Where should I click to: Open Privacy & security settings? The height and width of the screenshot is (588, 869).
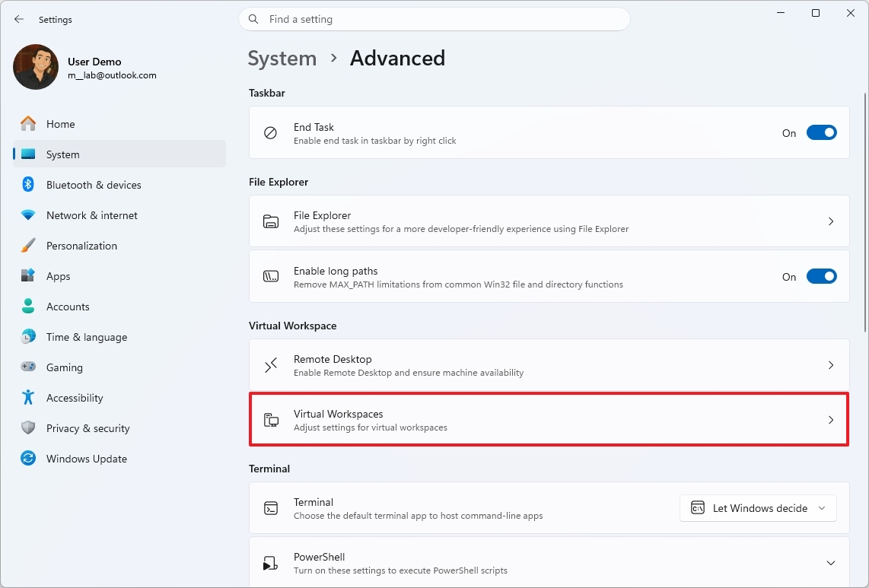86,427
